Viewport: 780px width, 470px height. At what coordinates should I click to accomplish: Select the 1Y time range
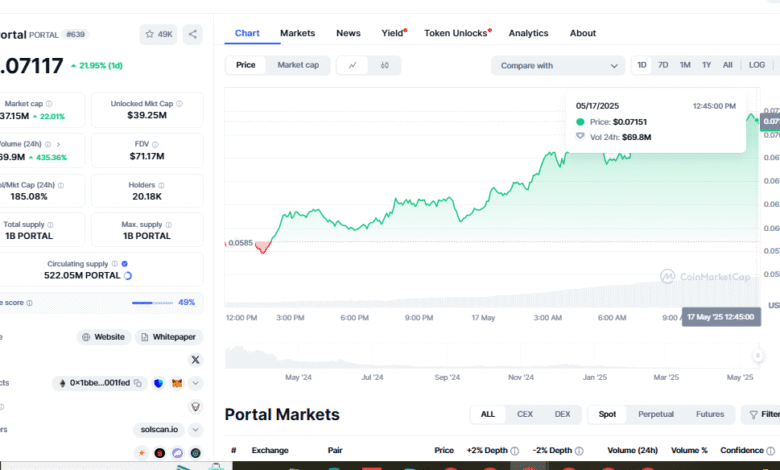(x=706, y=65)
